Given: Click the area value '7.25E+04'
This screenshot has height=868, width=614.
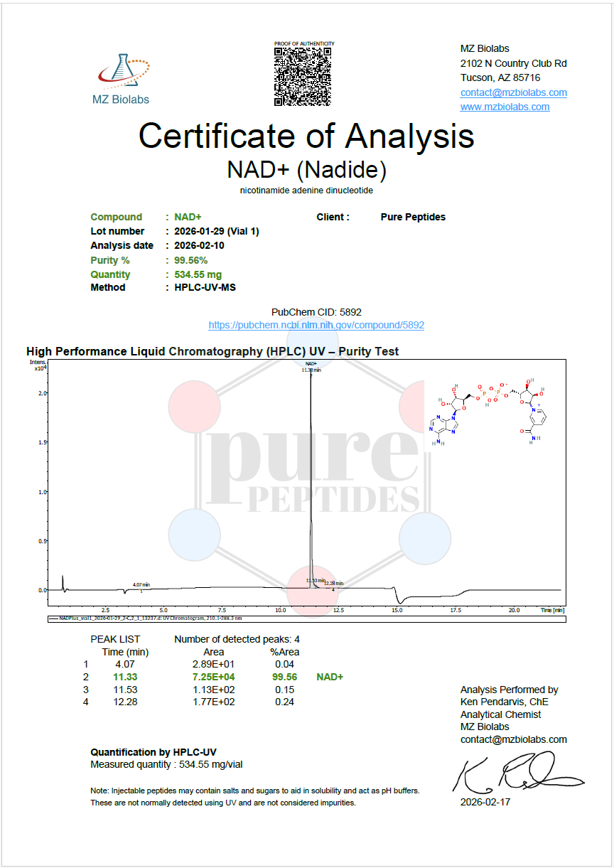Looking at the screenshot, I should (x=213, y=677).
